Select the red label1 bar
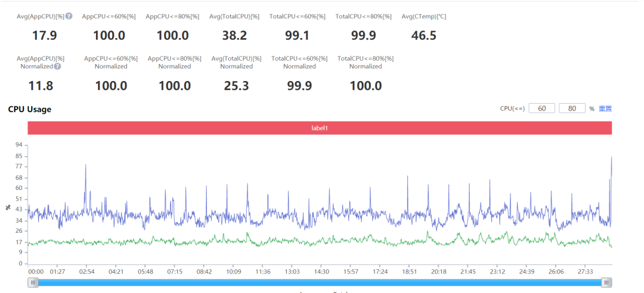 320,128
